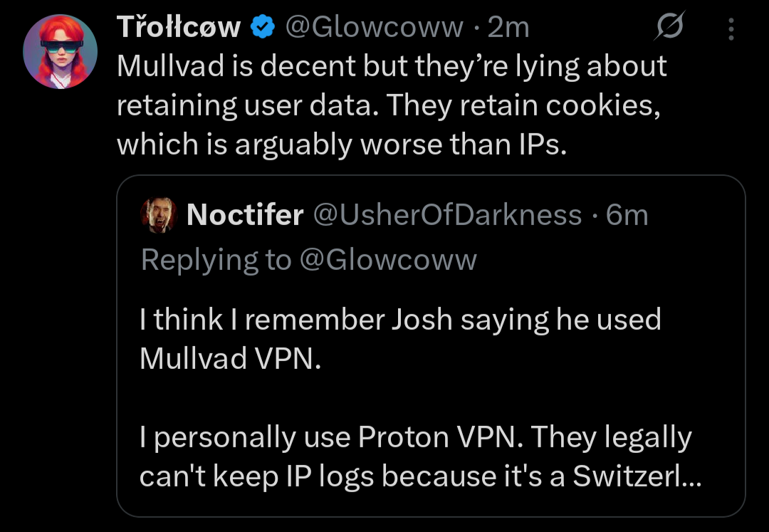Click the "Mullvad VPN." line in quoted post
769x532 pixels.
[x=231, y=359]
